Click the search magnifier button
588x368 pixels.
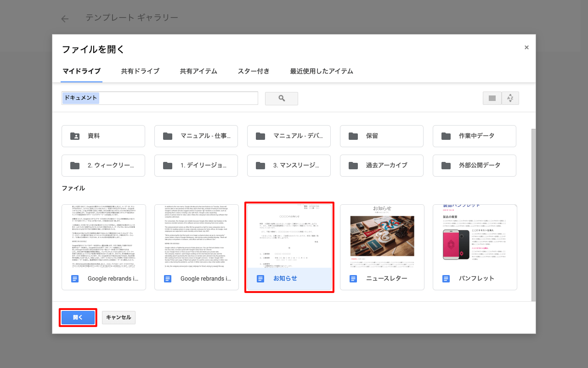tap(282, 98)
